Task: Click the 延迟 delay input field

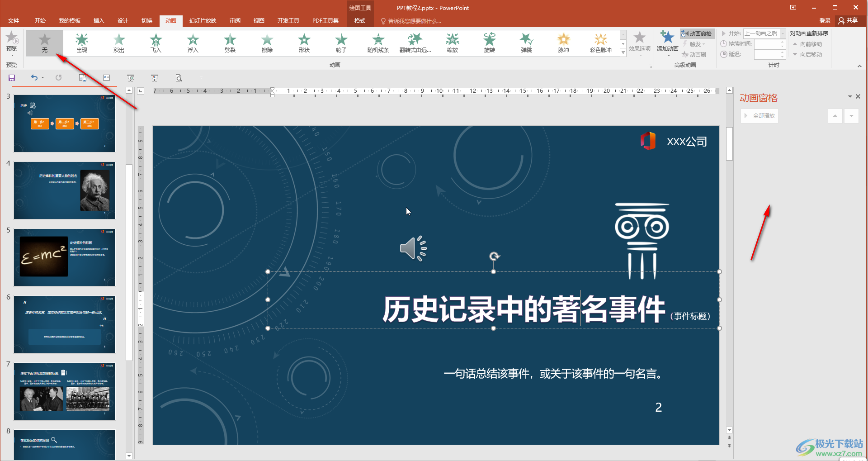Action: tap(767, 54)
